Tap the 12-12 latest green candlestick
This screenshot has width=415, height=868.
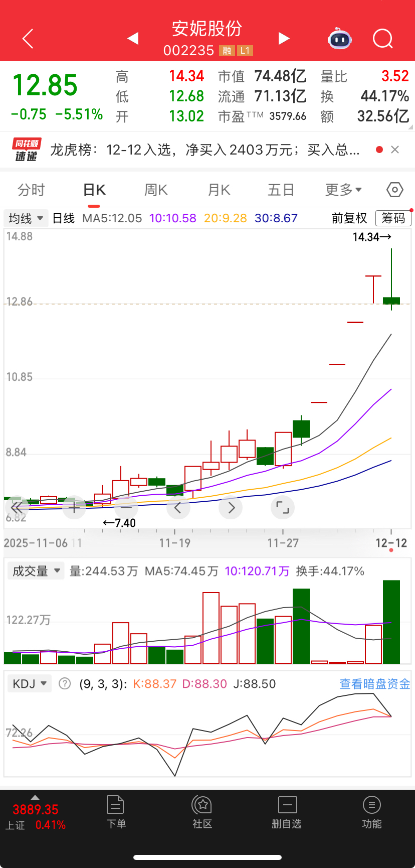pyautogui.click(x=391, y=301)
